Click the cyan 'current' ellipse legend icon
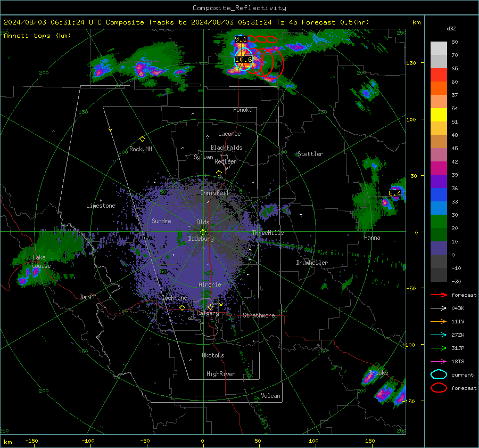The image size is (479, 448). click(x=439, y=374)
